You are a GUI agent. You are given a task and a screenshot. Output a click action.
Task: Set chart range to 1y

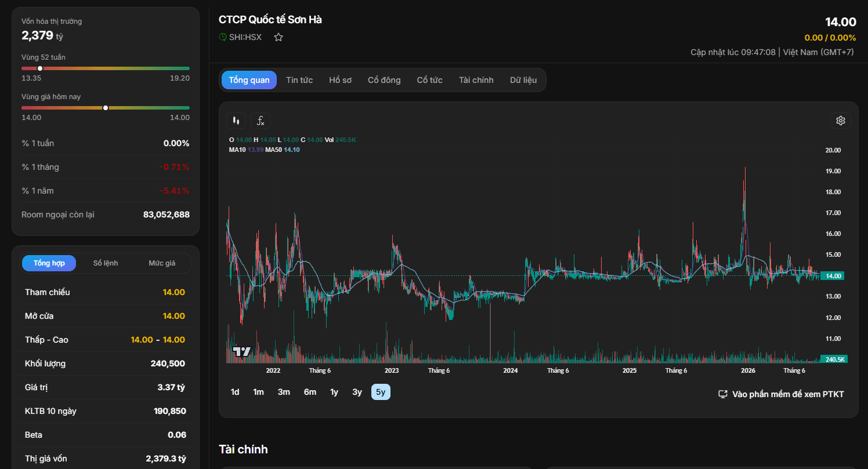[x=334, y=392]
